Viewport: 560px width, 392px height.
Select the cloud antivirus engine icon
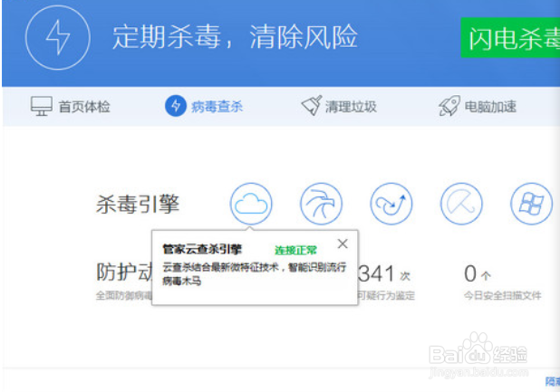coord(251,204)
